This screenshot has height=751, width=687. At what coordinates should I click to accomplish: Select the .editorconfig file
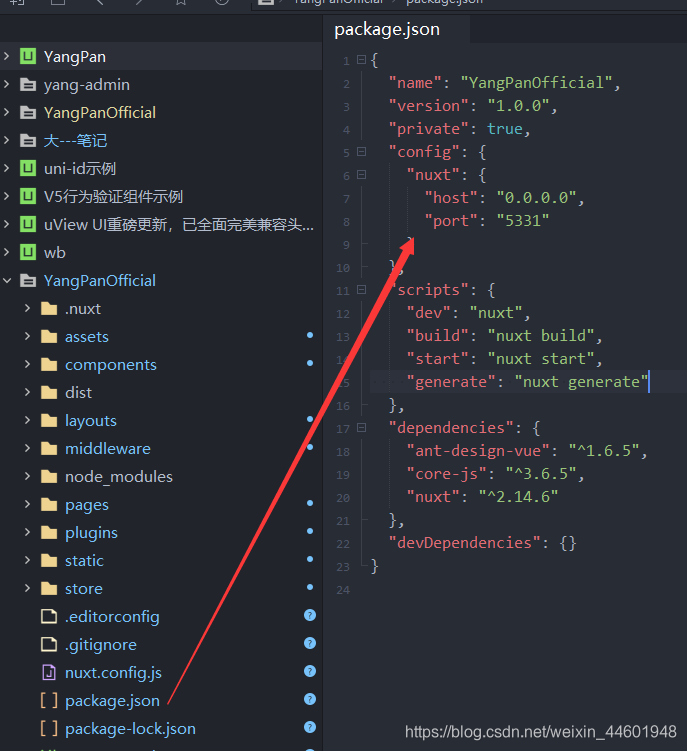112,617
